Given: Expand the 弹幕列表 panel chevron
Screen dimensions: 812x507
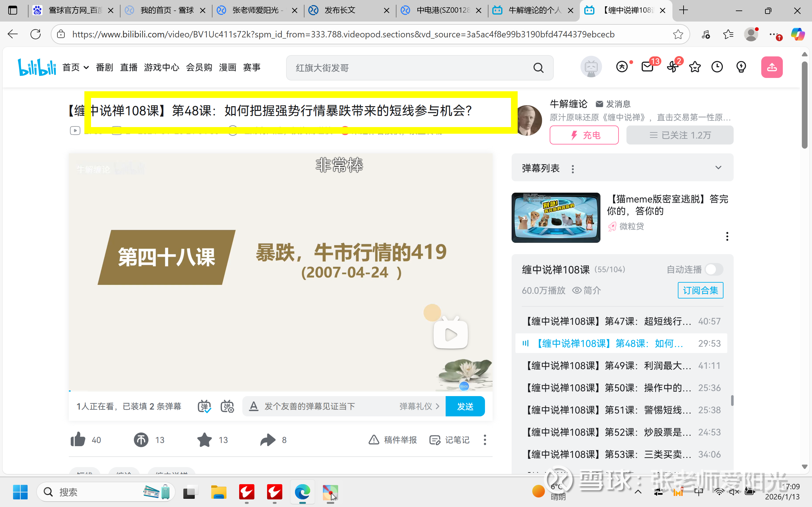Looking at the screenshot, I should [718, 168].
